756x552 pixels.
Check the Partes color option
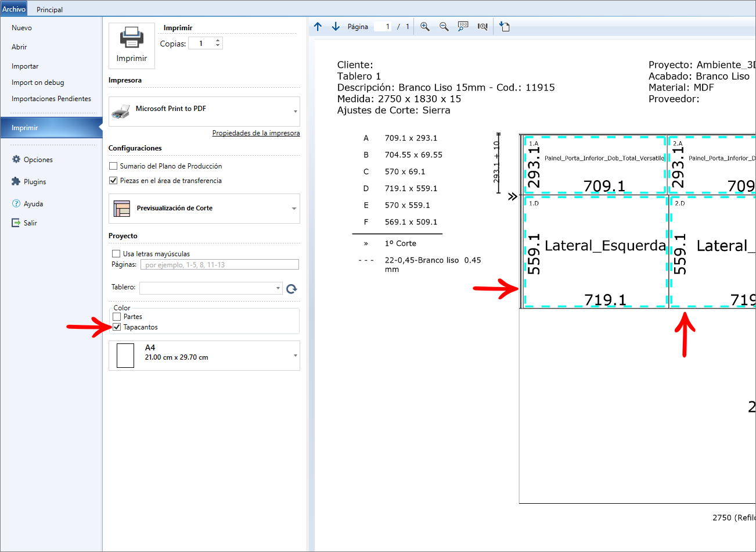pyautogui.click(x=117, y=317)
